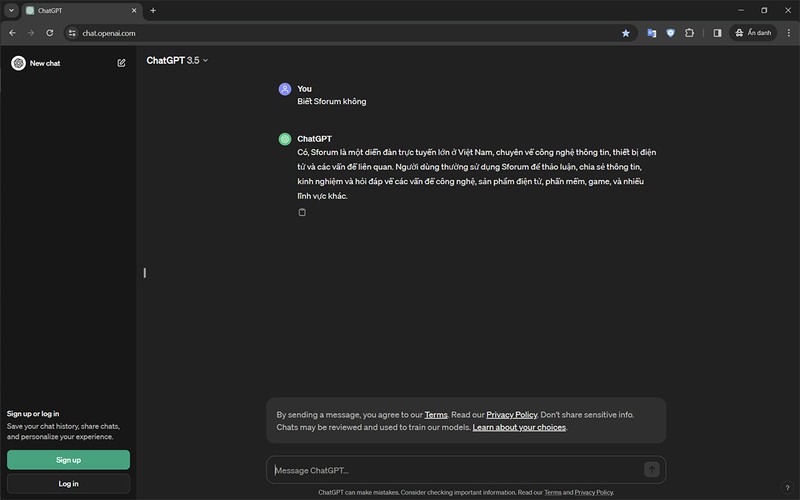Open the Privacy Policy link in notice

pyautogui.click(x=512, y=415)
